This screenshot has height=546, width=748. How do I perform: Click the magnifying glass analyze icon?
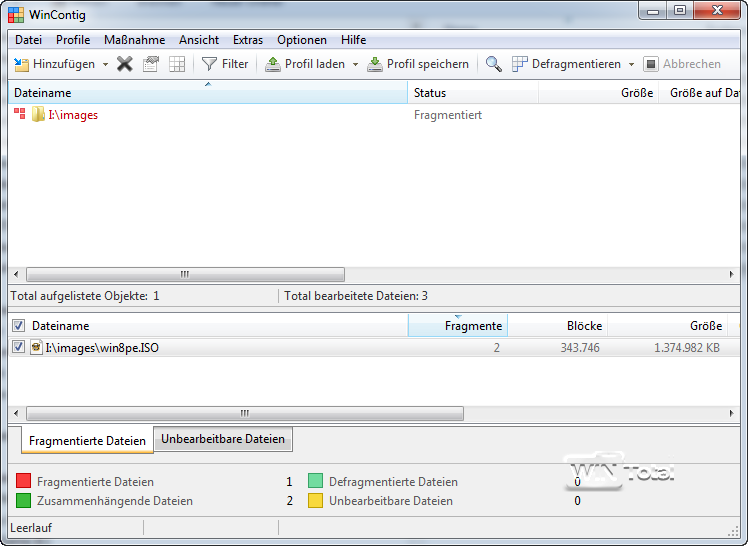point(494,64)
